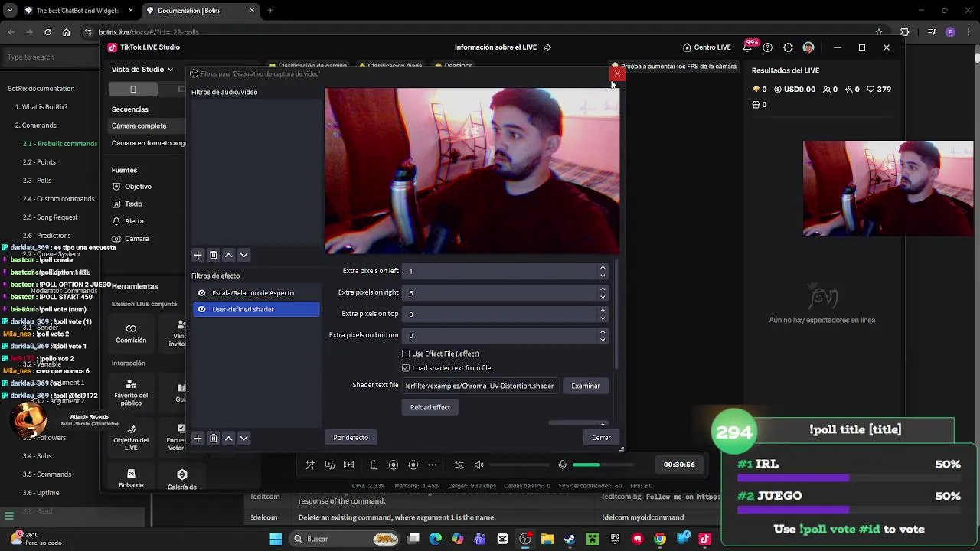Image resolution: width=980 pixels, height=551 pixels.
Task: Adjust the speaker volume slider
Action: [519, 465]
